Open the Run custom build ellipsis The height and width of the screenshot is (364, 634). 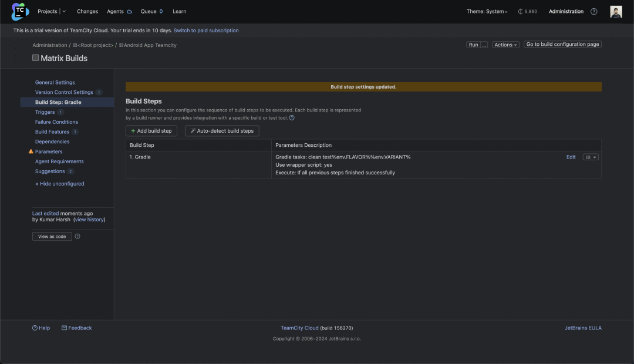pyautogui.click(x=484, y=45)
